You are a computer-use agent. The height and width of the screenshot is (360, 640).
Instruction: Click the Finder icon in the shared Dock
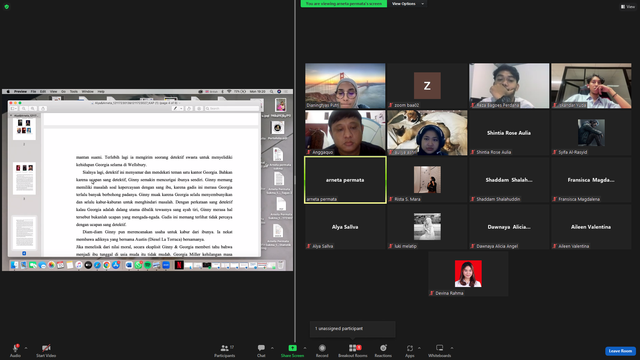point(14,265)
